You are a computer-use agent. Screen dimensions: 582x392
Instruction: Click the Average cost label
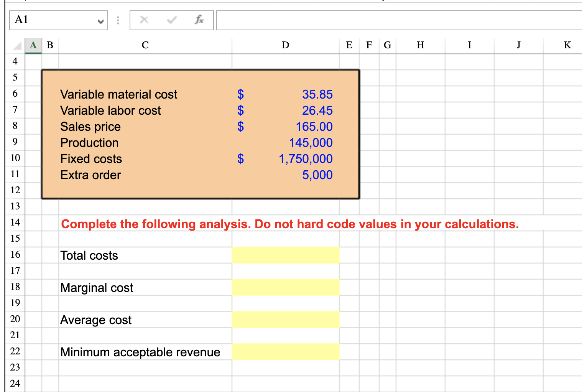point(96,320)
